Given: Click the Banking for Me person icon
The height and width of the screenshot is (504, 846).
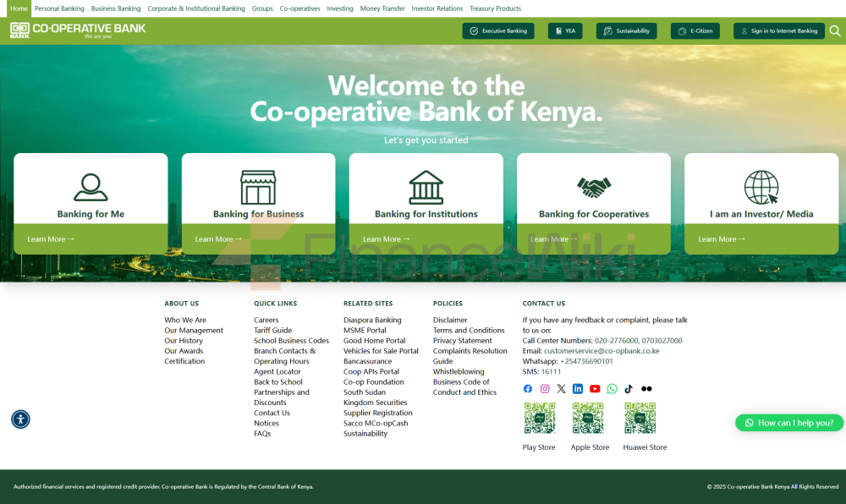Looking at the screenshot, I should (91, 187).
